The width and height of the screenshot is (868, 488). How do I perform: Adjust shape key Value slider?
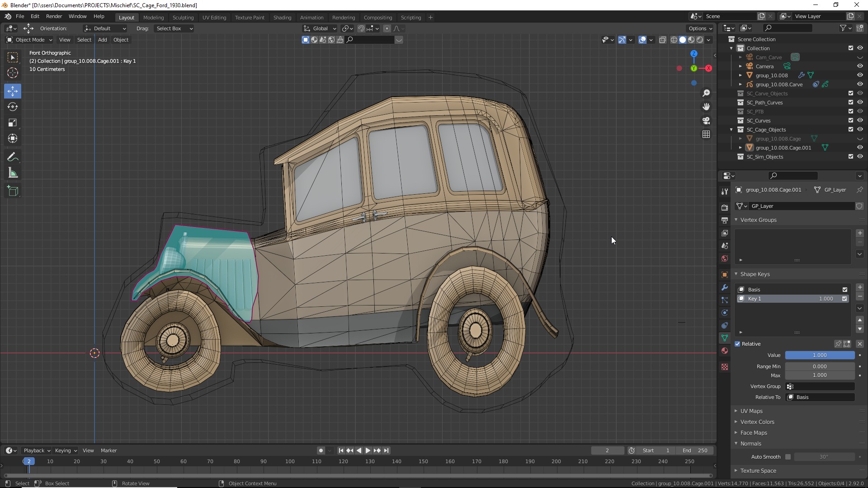[x=820, y=355]
